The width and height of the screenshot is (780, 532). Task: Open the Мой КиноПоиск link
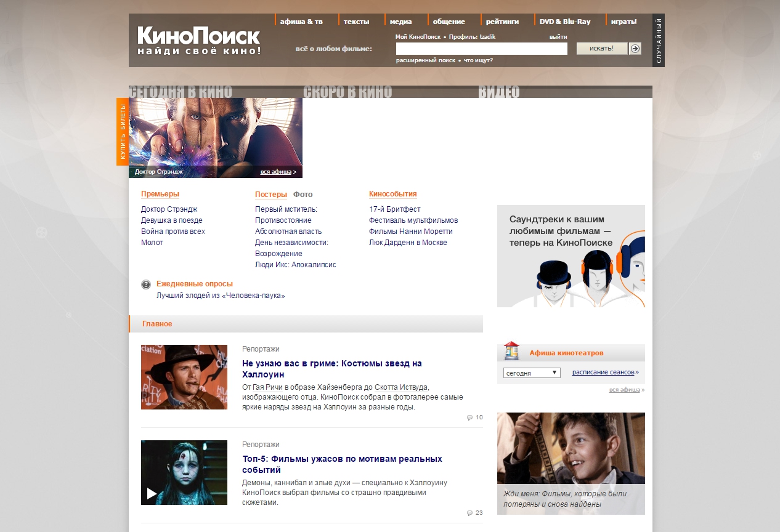coord(418,37)
